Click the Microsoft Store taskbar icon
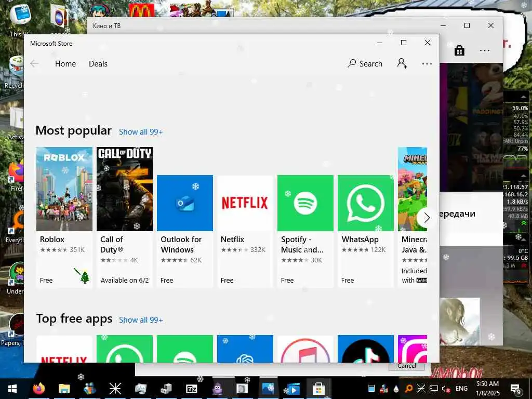This screenshot has width=532, height=399. coord(318,389)
